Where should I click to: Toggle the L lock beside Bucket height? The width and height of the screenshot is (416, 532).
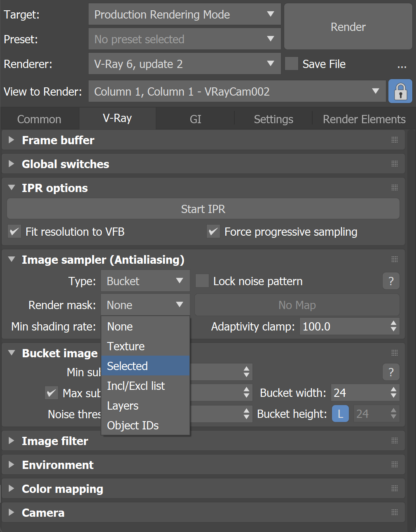pos(340,414)
